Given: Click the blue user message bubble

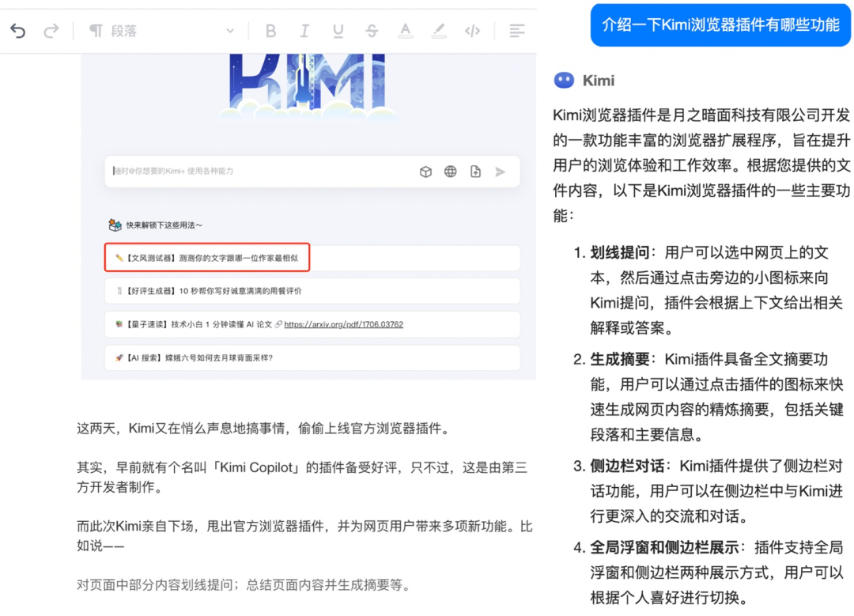Looking at the screenshot, I should tap(720, 25).
